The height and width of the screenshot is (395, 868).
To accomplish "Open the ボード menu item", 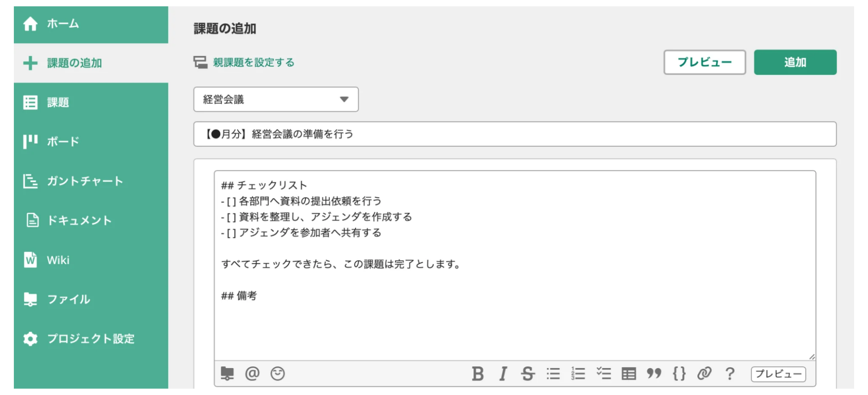I will (x=91, y=142).
